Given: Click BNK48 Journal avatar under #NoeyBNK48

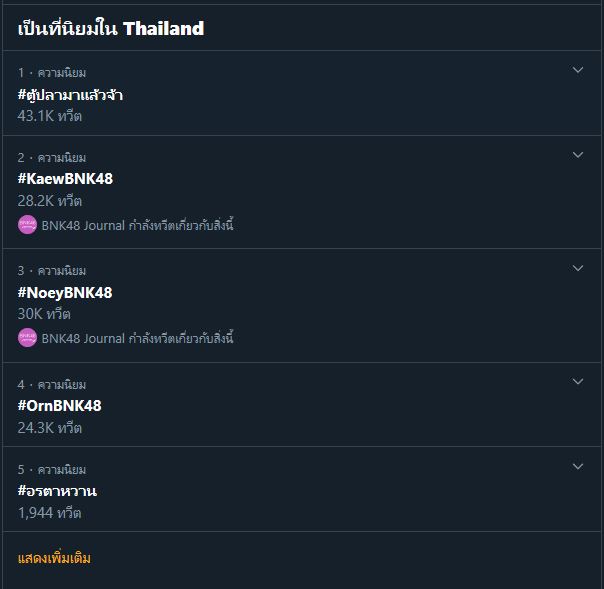Looking at the screenshot, I should (27, 338).
